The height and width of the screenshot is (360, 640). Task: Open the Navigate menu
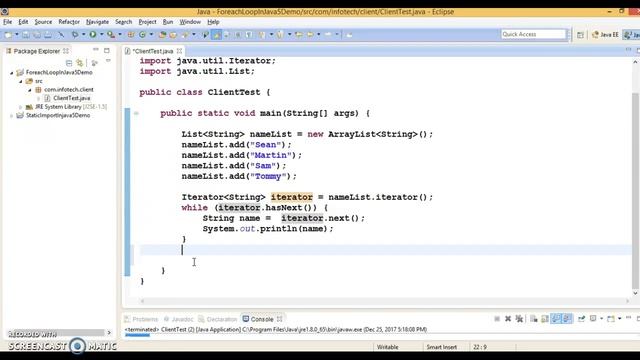97,22
